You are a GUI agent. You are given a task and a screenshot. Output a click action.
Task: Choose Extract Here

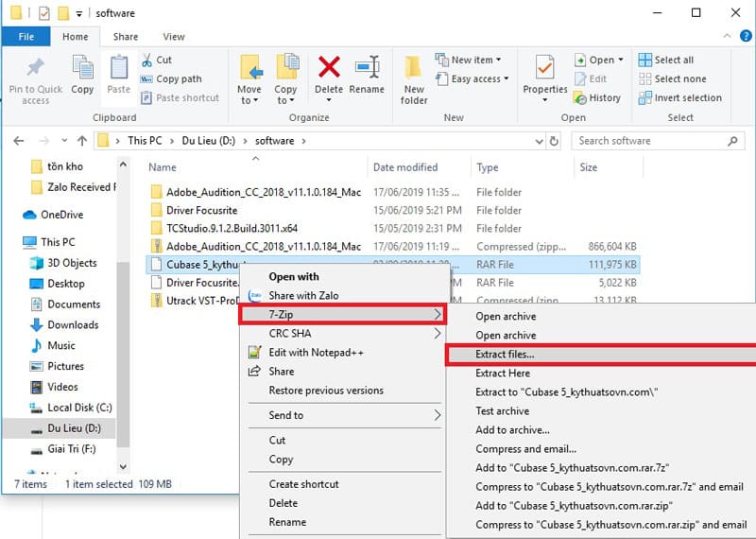(503, 373)
